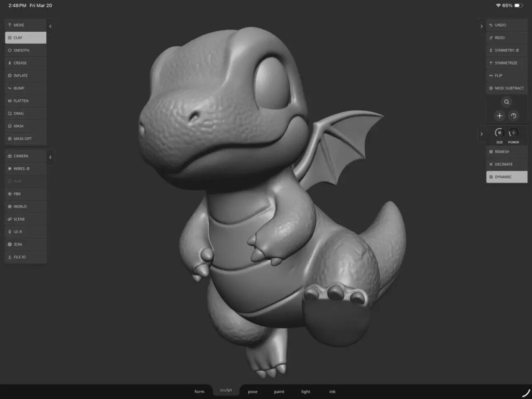The image size is (532, 399).
Task: Adjust the brush Size dial
Action: click(499, 134)
